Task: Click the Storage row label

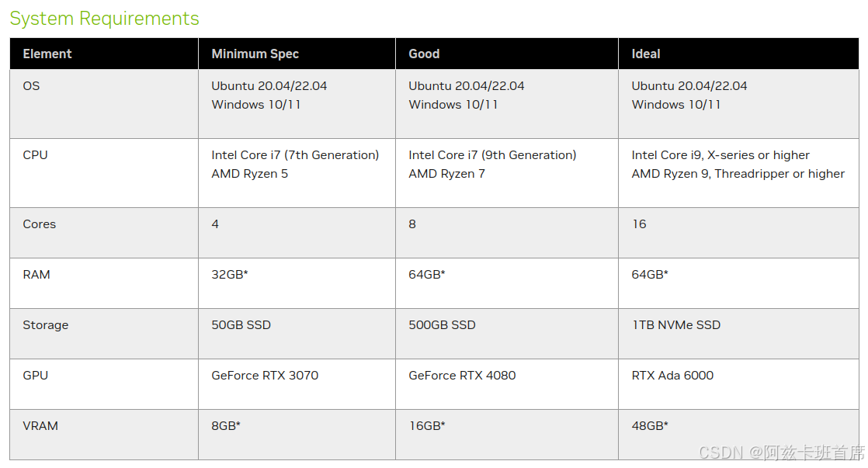Action: (x=45, y=325)
